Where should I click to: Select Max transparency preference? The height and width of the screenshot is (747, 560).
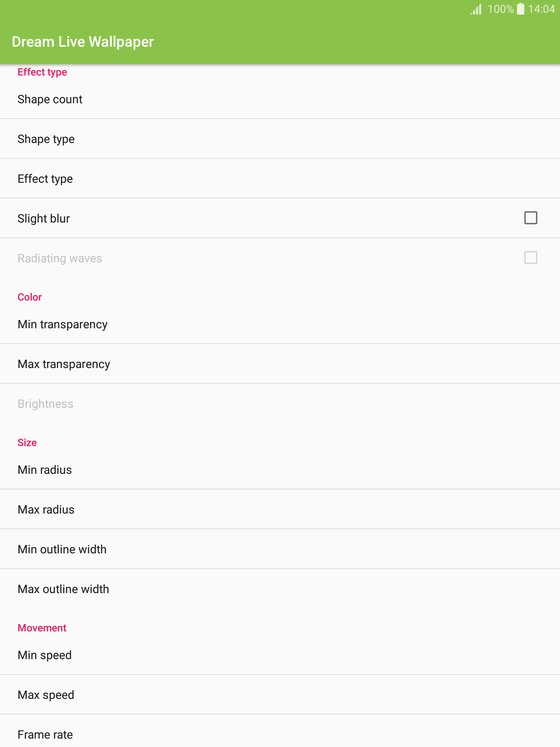click(280, 364)
